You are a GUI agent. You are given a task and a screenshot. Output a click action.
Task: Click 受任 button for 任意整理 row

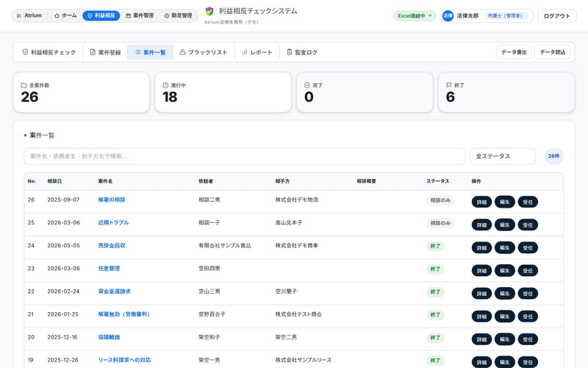point(528,271)
